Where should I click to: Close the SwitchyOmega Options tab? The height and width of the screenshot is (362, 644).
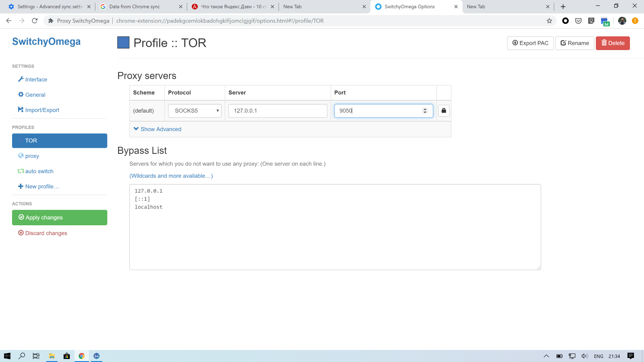pyautogui.click(x=456, y=7)
